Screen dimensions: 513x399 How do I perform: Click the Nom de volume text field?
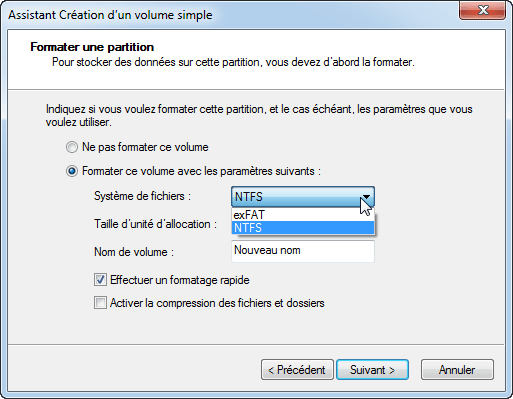[x=303, y=251]
